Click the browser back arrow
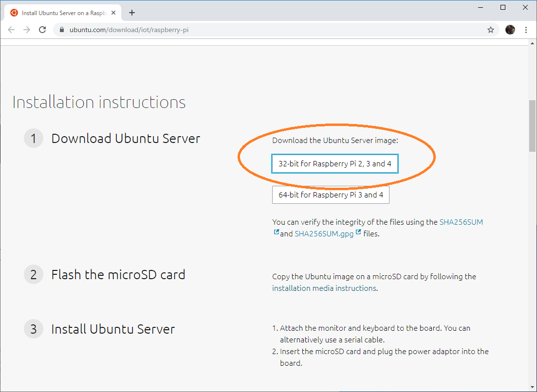The height and width of the screenshot is (392, 537). coord(11,30)
